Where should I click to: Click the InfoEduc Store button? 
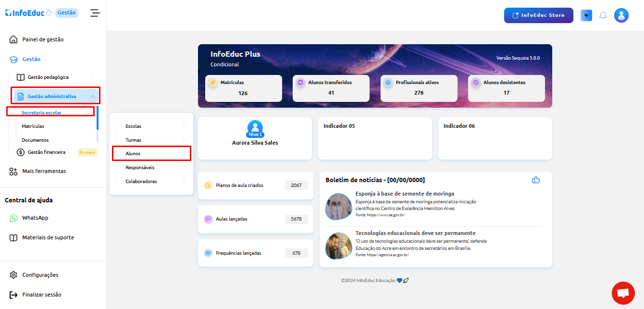(x=539, y=15)
